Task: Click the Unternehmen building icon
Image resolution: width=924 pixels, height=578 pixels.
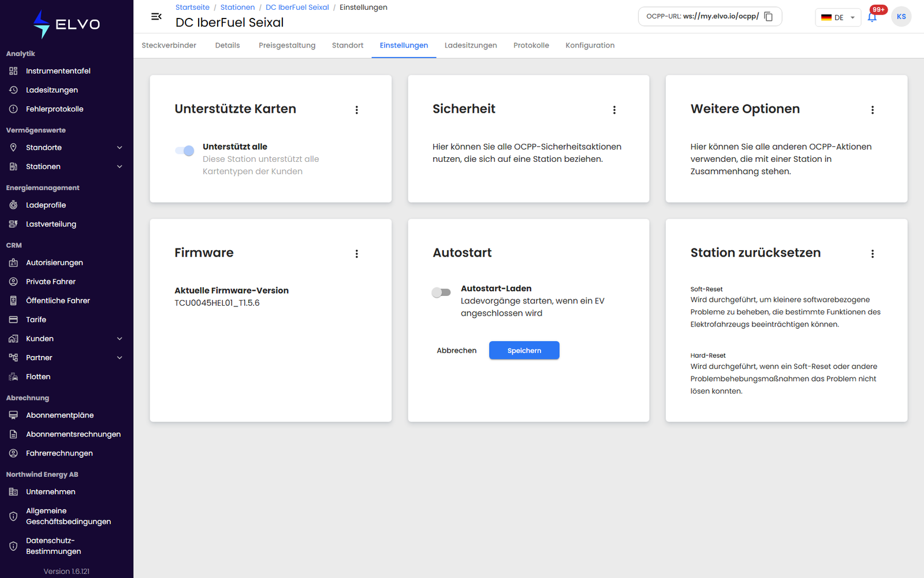Action: coord(13,492)
